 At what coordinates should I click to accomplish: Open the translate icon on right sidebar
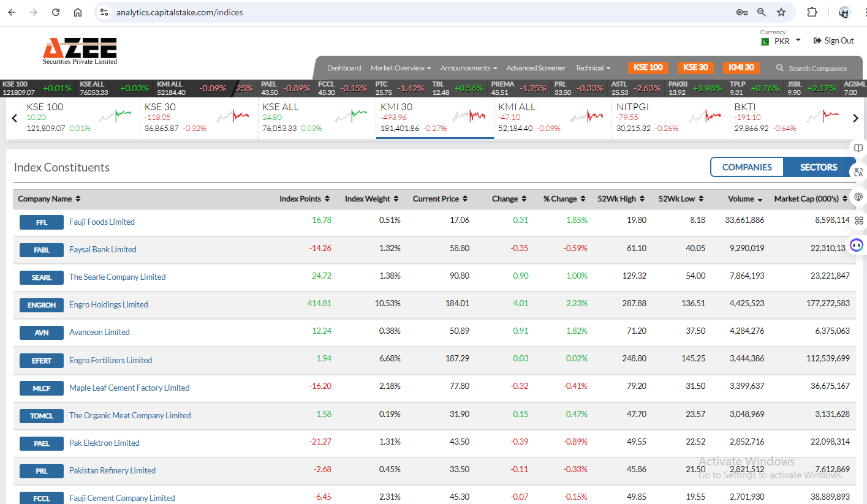click(858, 173)
